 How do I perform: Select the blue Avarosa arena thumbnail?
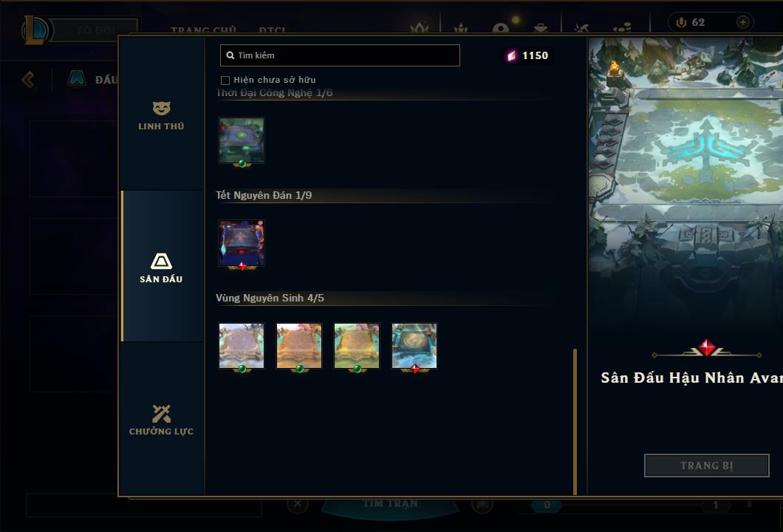click(414, 346)
